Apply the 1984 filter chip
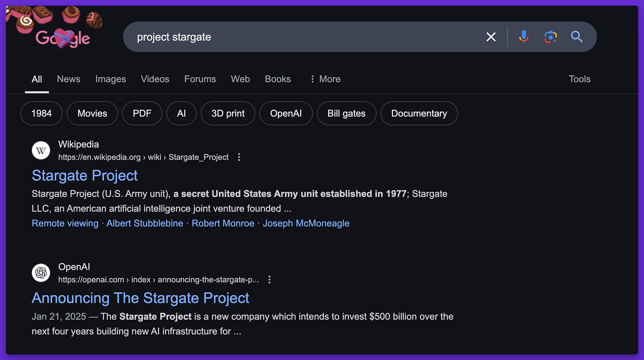This screenshot has width=644, height=360. click(x=42, y=113)
